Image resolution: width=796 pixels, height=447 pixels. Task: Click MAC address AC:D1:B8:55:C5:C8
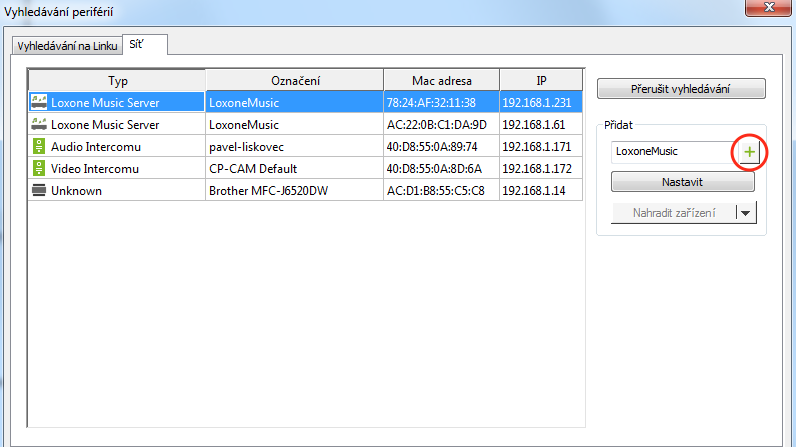coord(436,190)
